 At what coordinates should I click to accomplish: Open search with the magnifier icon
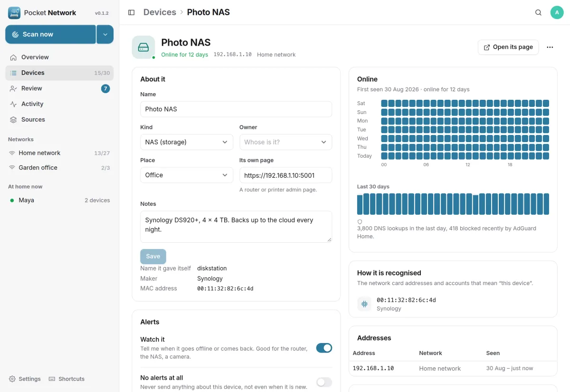(x=538, y=12)
